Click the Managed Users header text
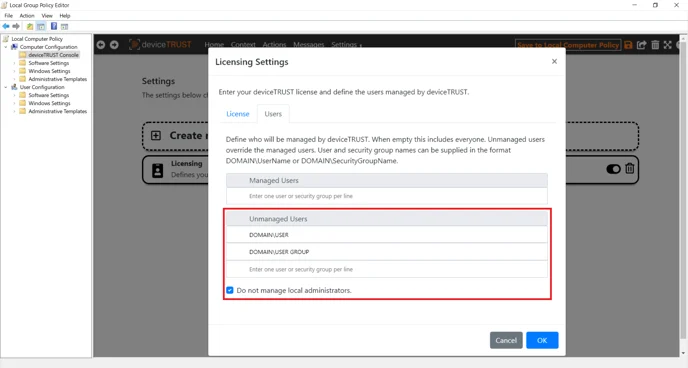This screenshot has width=688, height=368. 274,180
